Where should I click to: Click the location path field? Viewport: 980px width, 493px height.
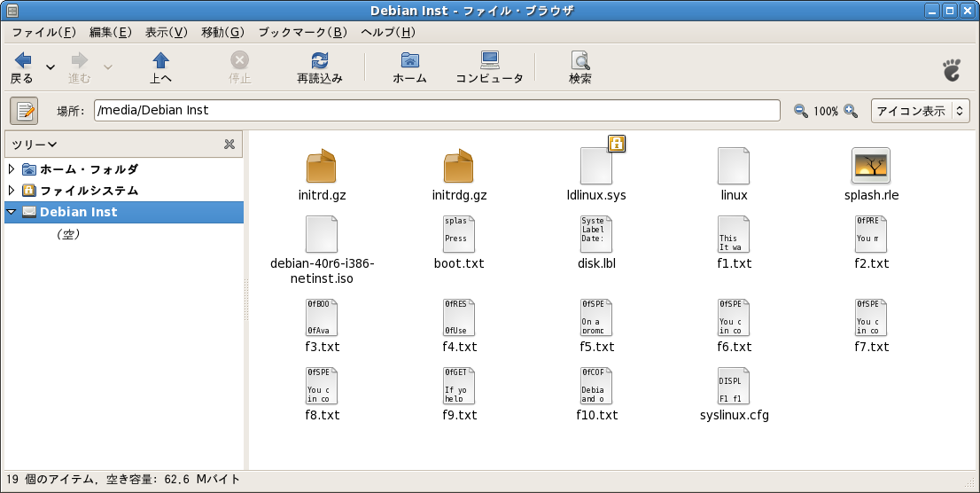(437, 110)
